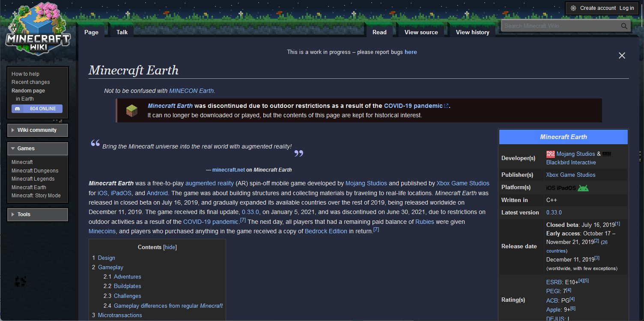The image size is (644, 321).
Task: Open the 0.33.0 update link in paragraph
Action: [x=250, y=212]
